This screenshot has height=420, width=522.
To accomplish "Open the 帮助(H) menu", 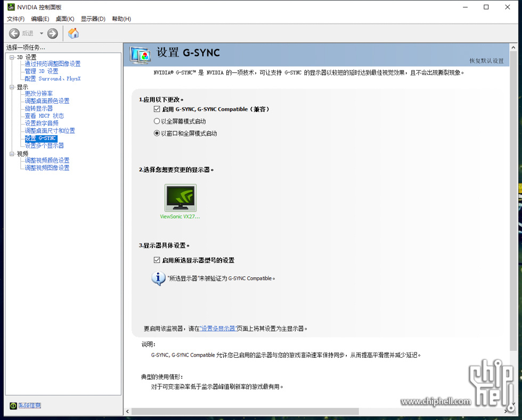I will [x=121, y=19].
